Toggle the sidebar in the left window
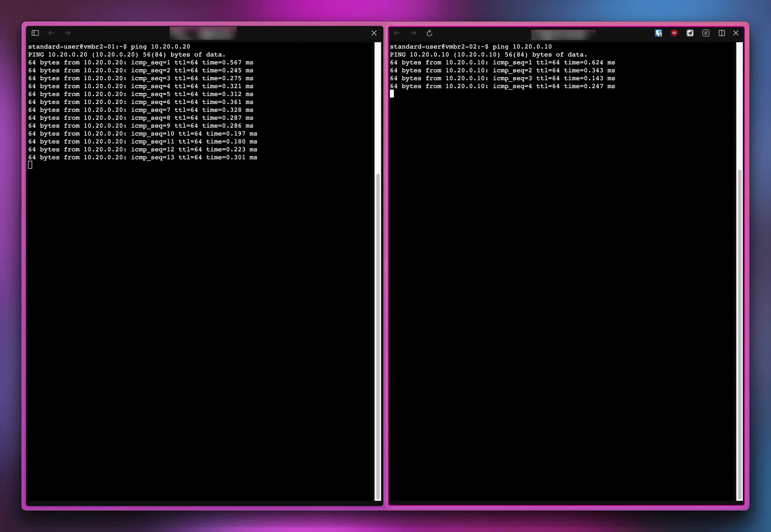The height and width of the screenshot is (532, 771). click(x=36, y=33)
